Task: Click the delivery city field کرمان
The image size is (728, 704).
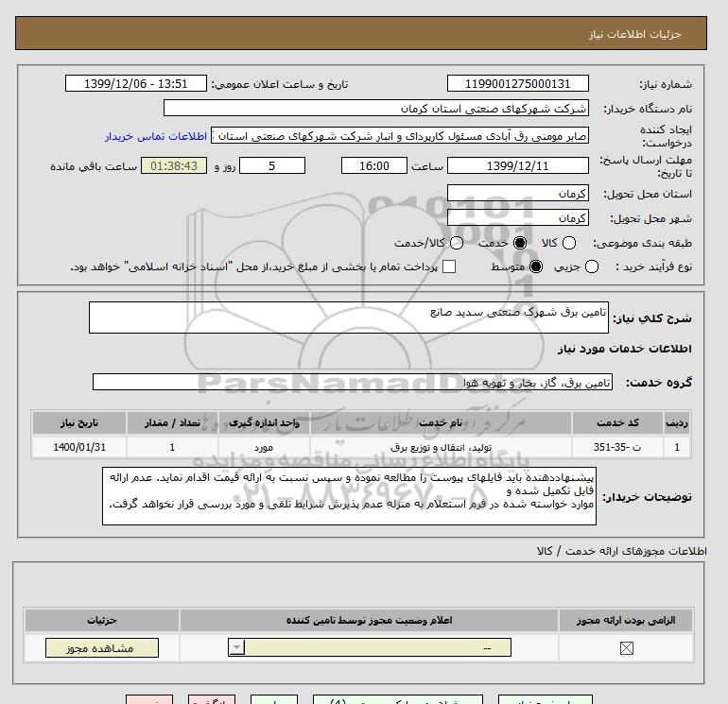Action: 518,217
